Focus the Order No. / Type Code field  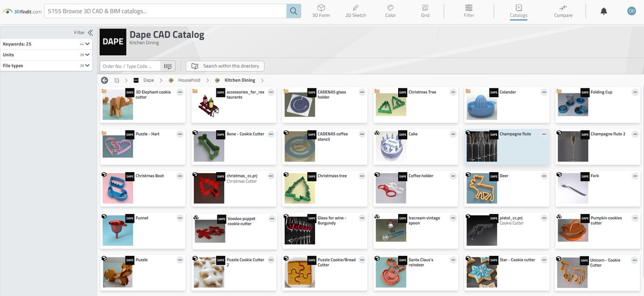[x=130, y=66]
